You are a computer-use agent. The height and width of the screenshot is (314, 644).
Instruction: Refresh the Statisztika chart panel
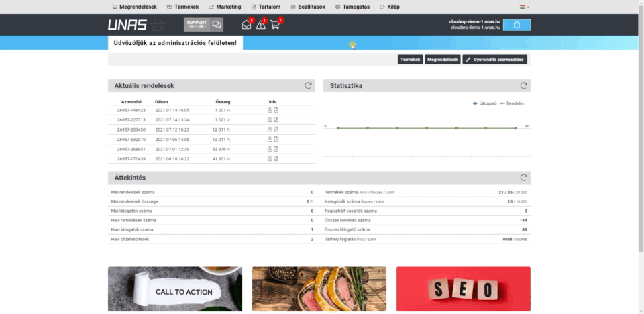(523, 86)
